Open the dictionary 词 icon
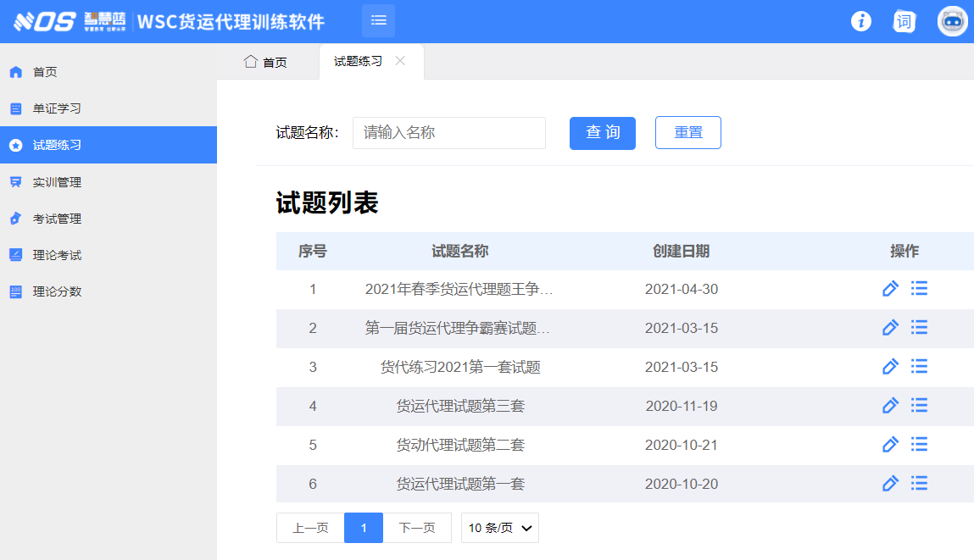This screenshot has width=974, height=560. point(904,21)
